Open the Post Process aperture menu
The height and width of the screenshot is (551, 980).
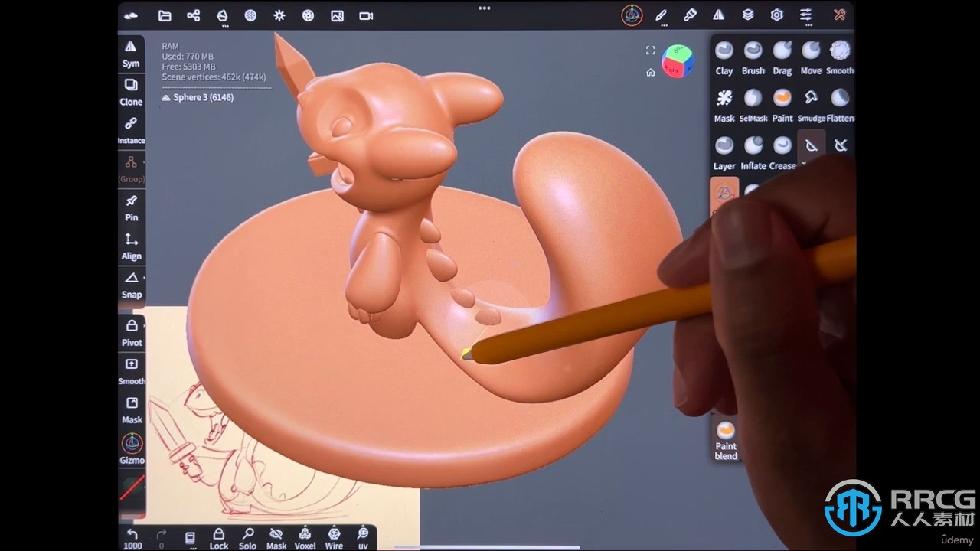[308, 15]
